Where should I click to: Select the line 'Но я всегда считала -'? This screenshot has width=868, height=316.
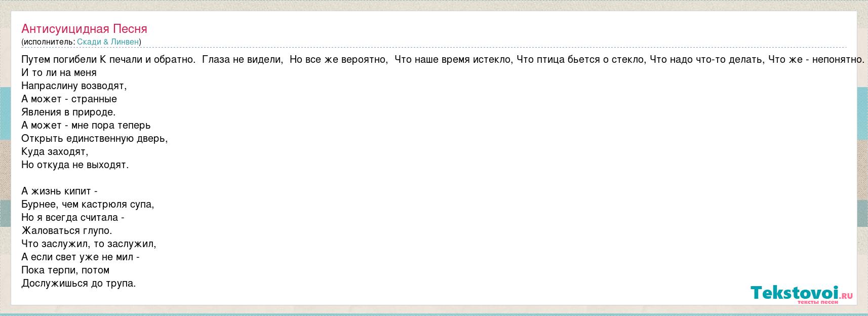pos(73,217)
